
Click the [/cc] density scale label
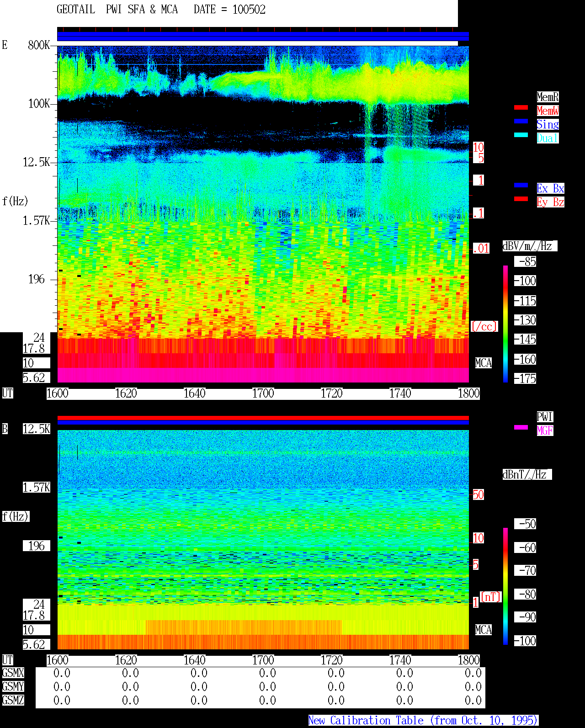(484, 327)
